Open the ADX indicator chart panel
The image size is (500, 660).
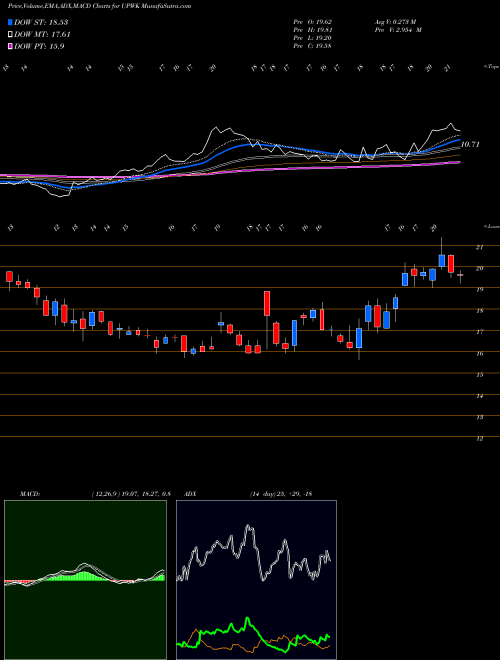pos(256,580)
